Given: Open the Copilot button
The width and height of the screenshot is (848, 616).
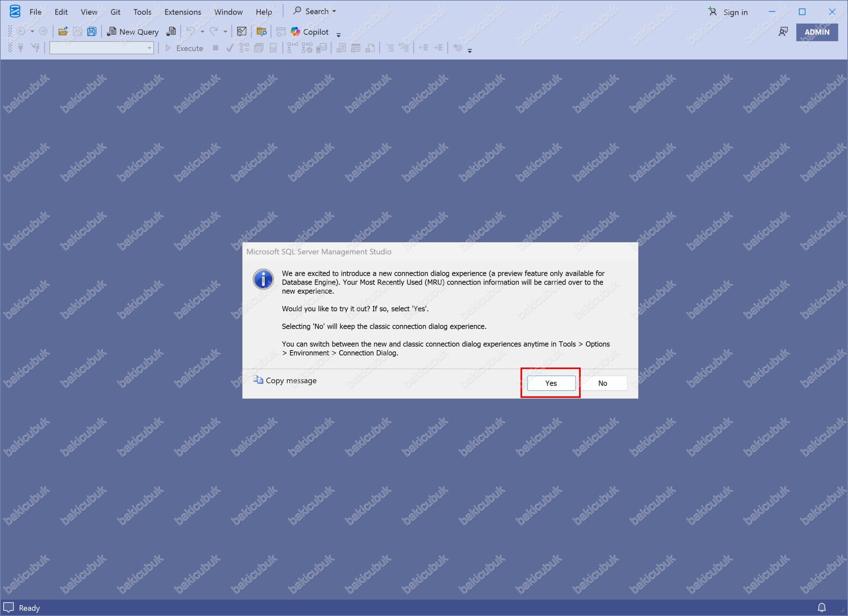Looking at the screenshot, I should (x=310, y=32).
